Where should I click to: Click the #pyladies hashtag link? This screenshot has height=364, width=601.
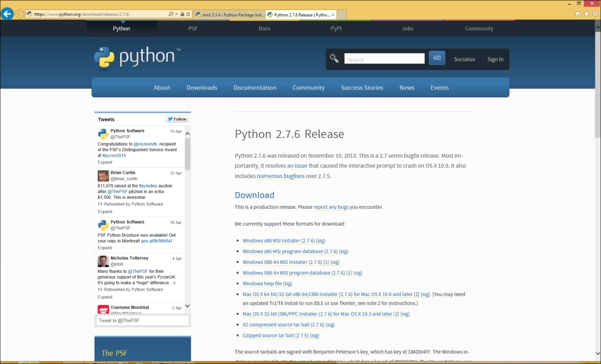(x=149, y=186)
